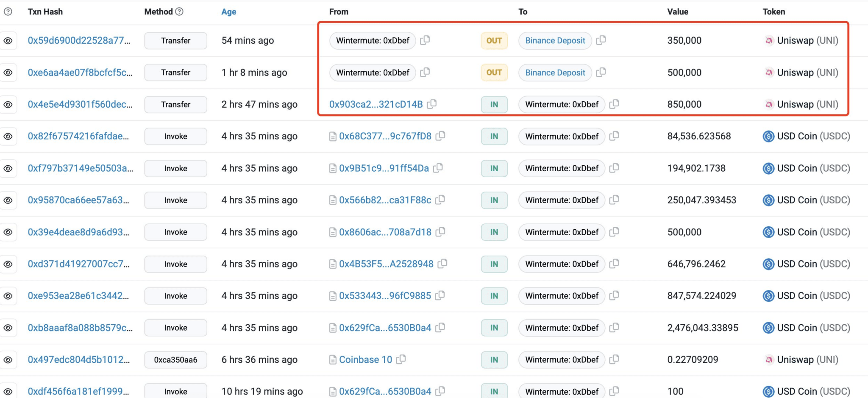Click the 646,796.2462 value cell
Viewport: 868px width, 398px height.
coord(696,264)
